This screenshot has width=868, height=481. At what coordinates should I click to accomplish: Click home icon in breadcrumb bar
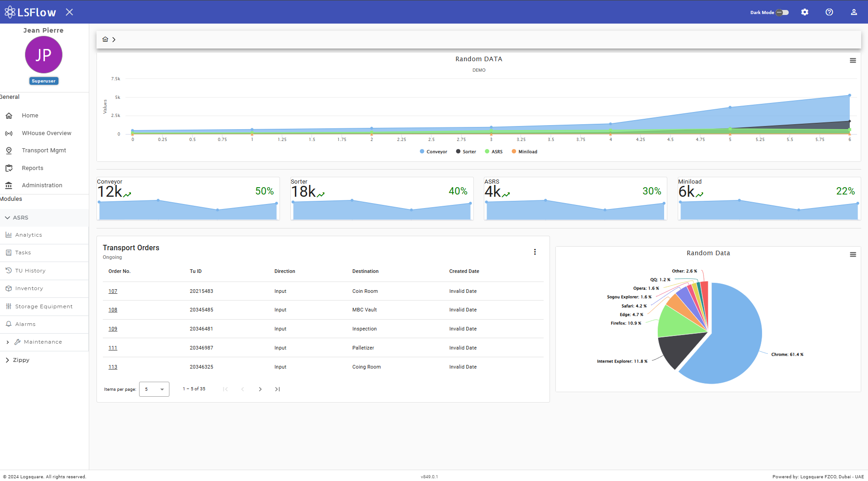[105, 39]
